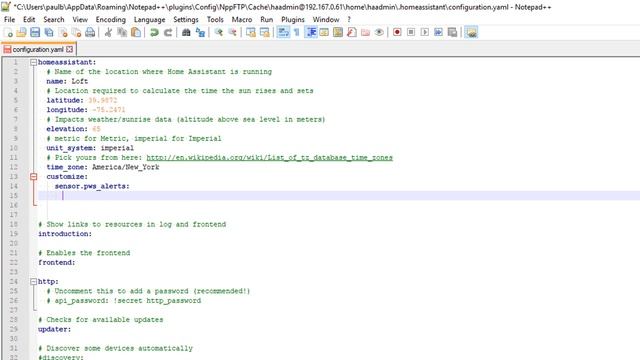Open the Tools menu

(x=215, y=19)
